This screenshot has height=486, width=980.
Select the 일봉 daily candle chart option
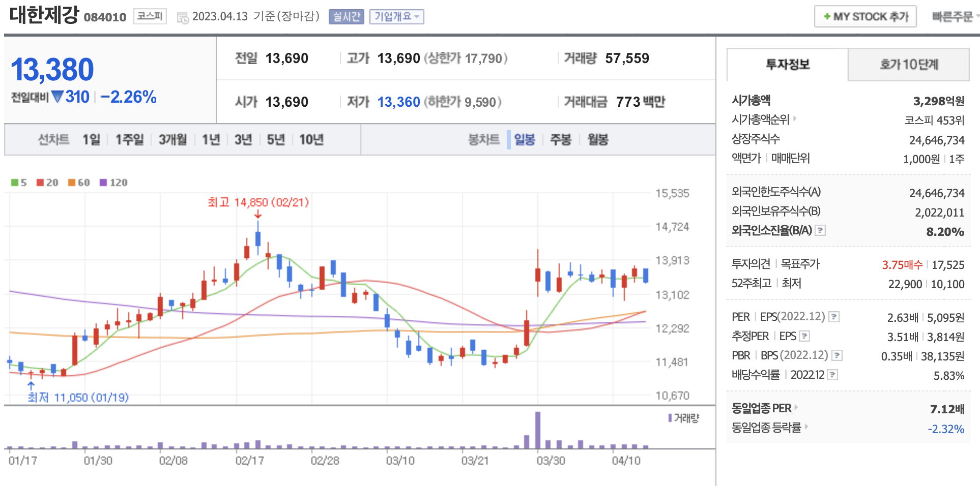pos(524,140)
